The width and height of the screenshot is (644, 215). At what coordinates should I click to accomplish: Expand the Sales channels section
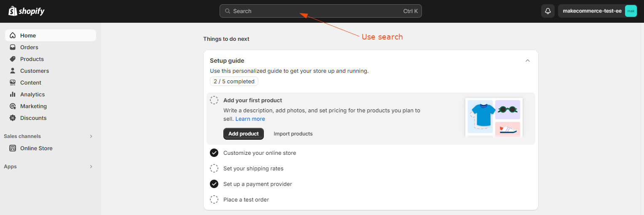(x=91, y=136)
